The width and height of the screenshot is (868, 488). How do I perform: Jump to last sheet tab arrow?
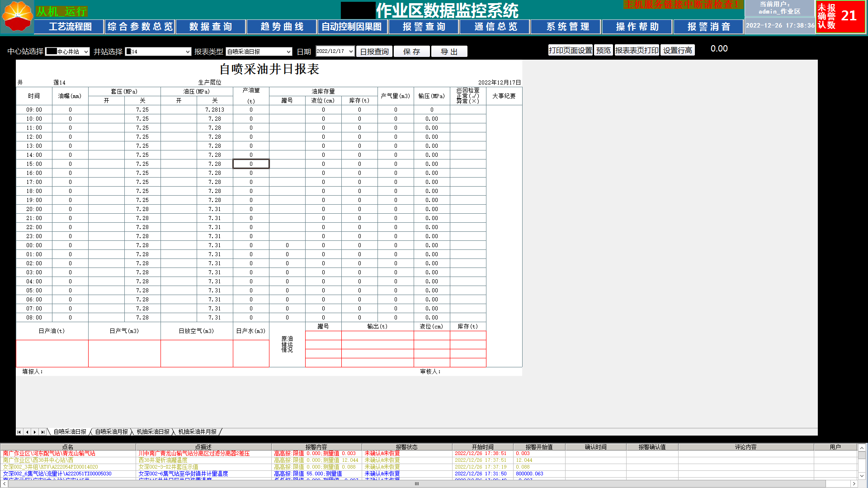tap(43, 432)
